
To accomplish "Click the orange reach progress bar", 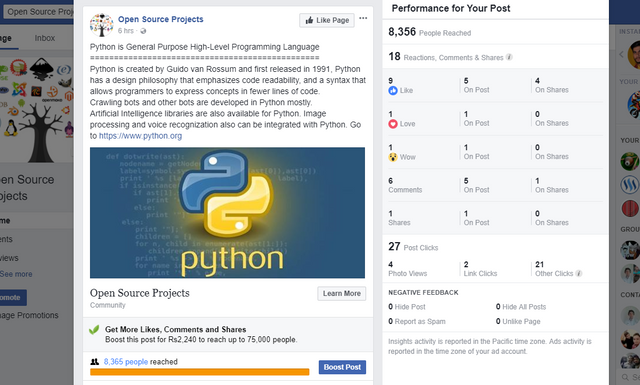I will pyautogui.click(x=200, y=372).
